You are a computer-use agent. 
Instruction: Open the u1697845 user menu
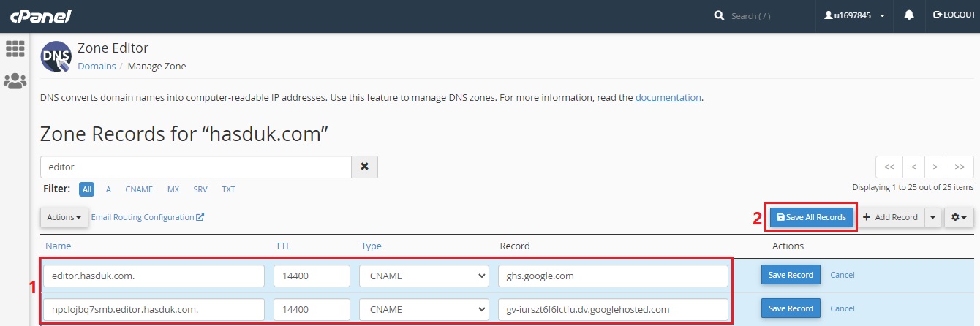click(x=854, y=15)
